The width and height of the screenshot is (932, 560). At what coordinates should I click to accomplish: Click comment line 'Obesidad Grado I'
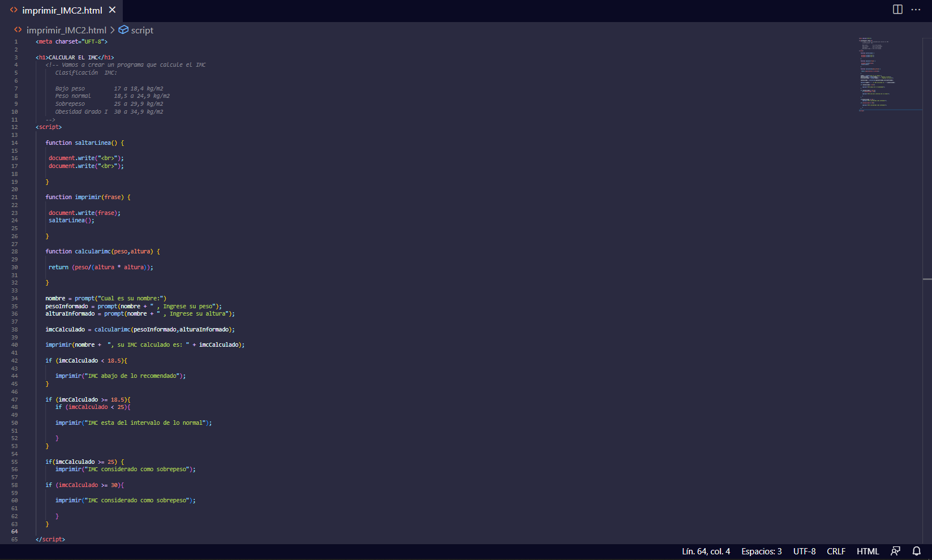[109, 112]
